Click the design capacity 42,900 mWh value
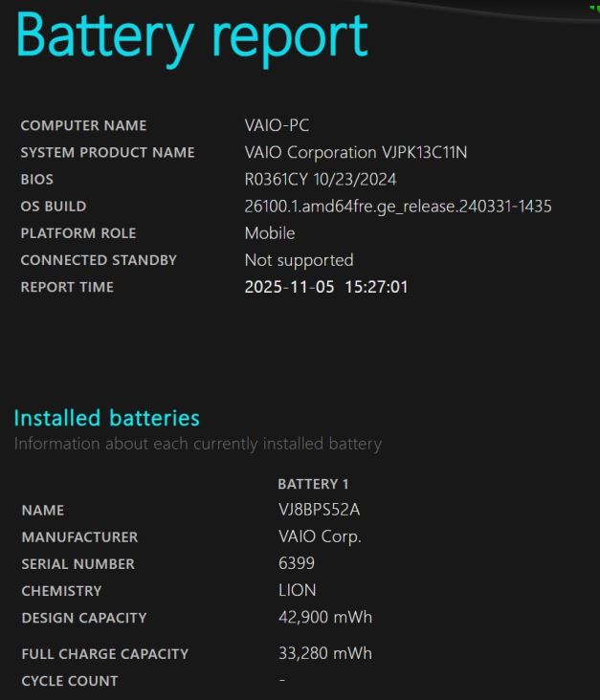This screenshot has height=700, width=600. click(325, 617)
